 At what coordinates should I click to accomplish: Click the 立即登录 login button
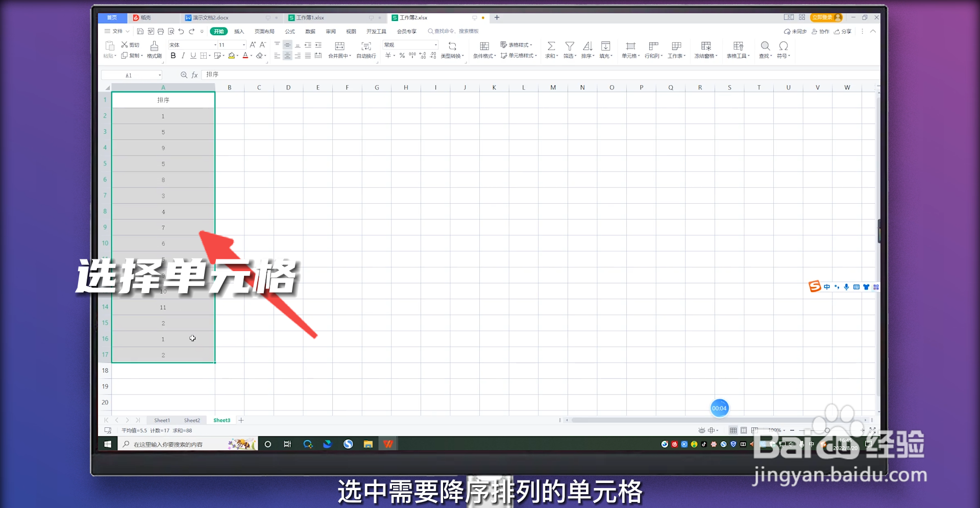[x=825, y=17]
